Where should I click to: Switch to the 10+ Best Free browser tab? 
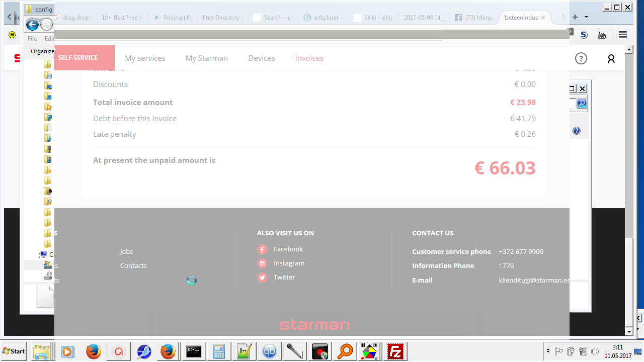122,18
